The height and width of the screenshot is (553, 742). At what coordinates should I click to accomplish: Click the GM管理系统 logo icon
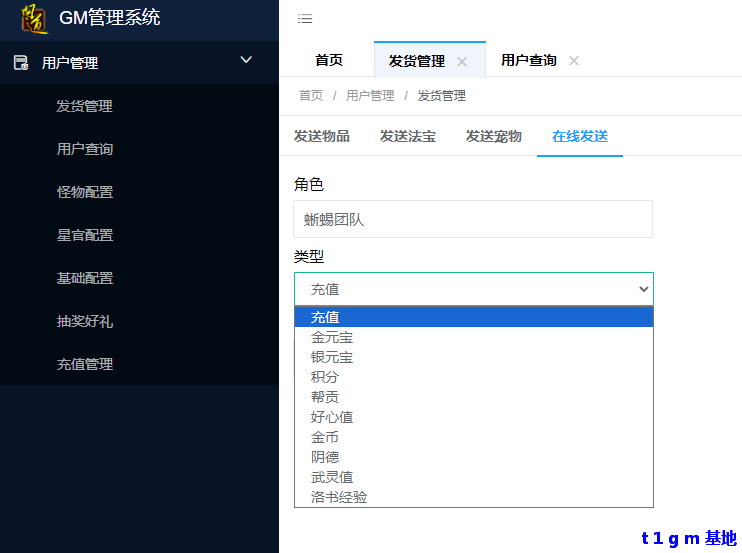coord(33,18)
